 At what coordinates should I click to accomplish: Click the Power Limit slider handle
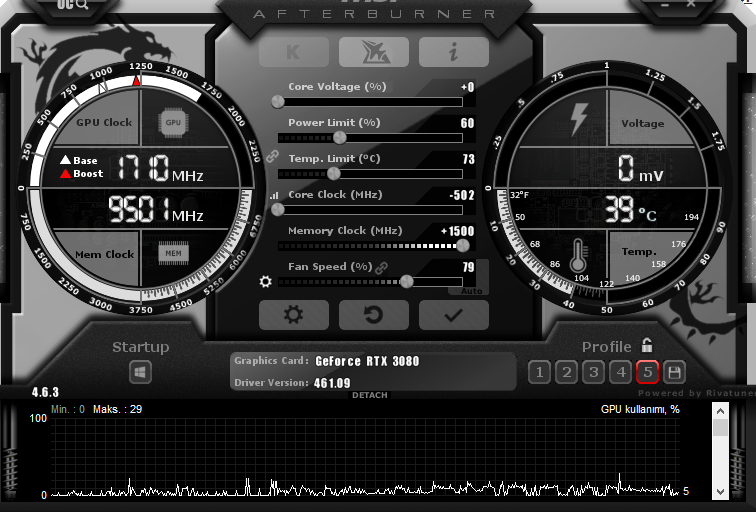340,138
